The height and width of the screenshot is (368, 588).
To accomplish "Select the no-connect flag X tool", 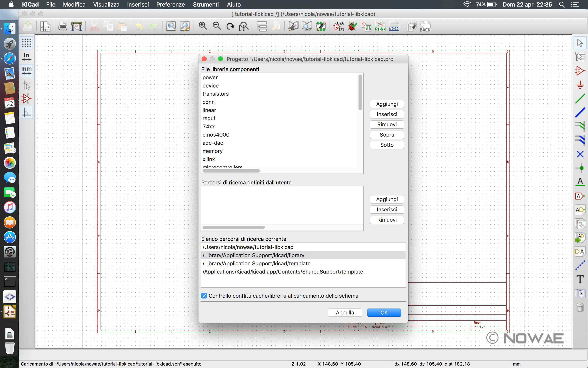I will (580, 154).
